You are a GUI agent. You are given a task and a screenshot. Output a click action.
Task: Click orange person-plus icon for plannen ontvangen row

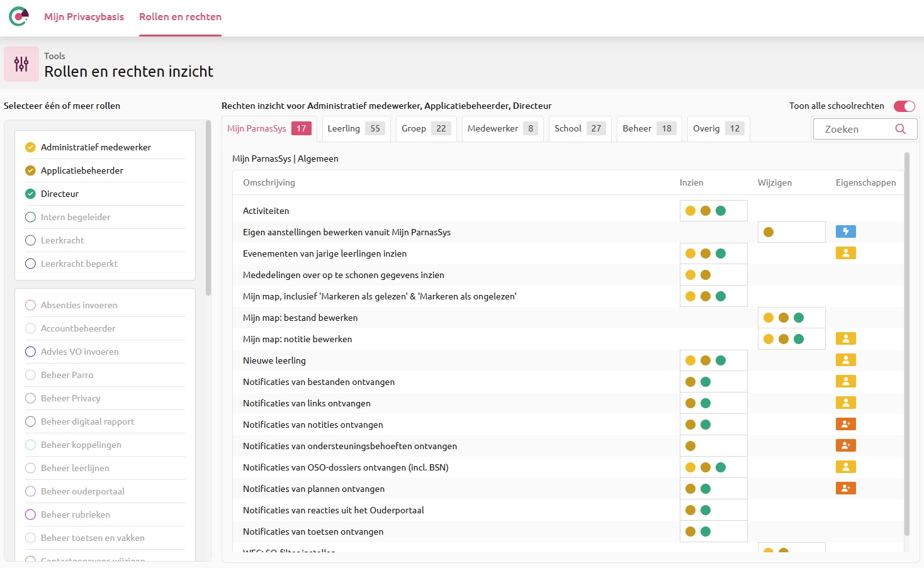(x=846, y=488)
